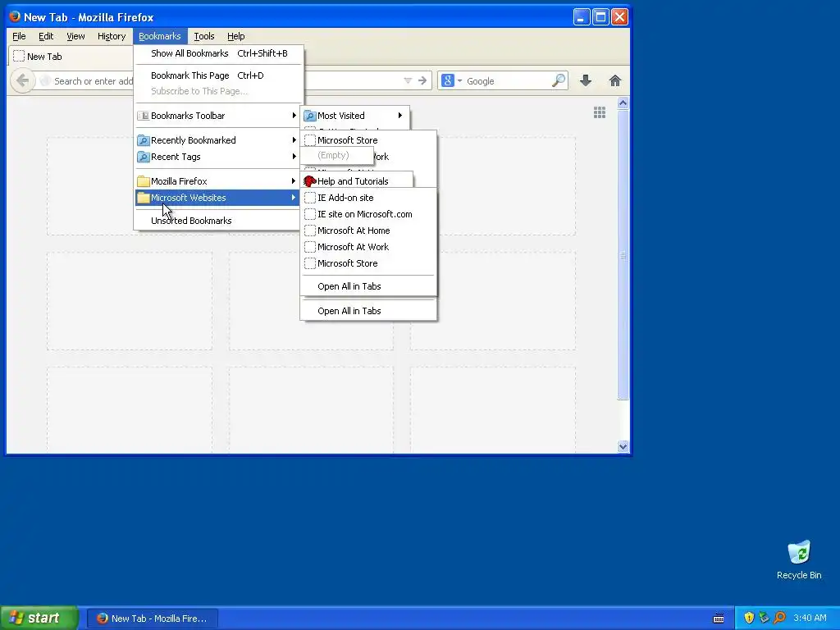
Task: Open the Help menu
Action: point(235,36)
